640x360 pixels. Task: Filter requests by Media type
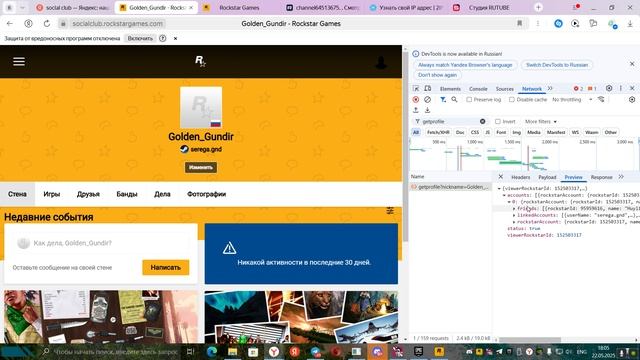click(x=533, y=132)
